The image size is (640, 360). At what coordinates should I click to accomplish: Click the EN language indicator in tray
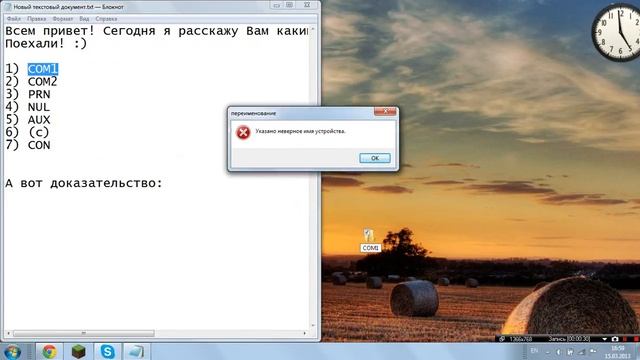pyautogui.click(x=534, y=351)
